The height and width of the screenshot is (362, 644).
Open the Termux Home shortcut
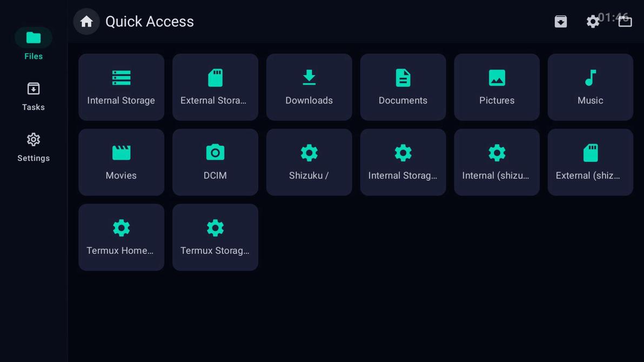pos(121,237)
